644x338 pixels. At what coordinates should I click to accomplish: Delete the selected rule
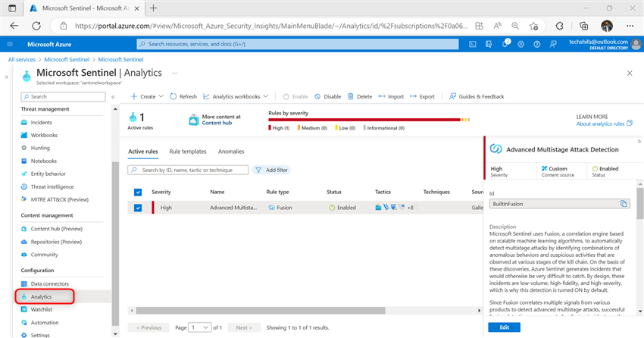[359, 96]
